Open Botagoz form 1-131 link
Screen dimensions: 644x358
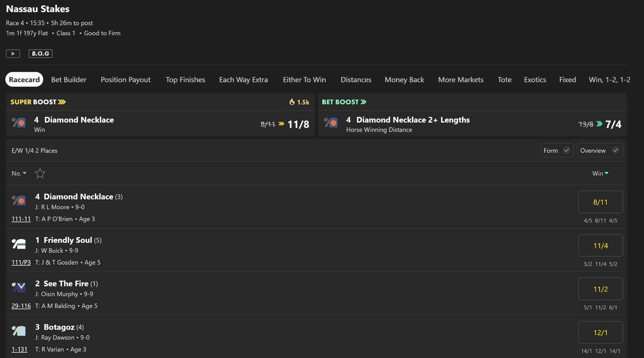point(19,349)
